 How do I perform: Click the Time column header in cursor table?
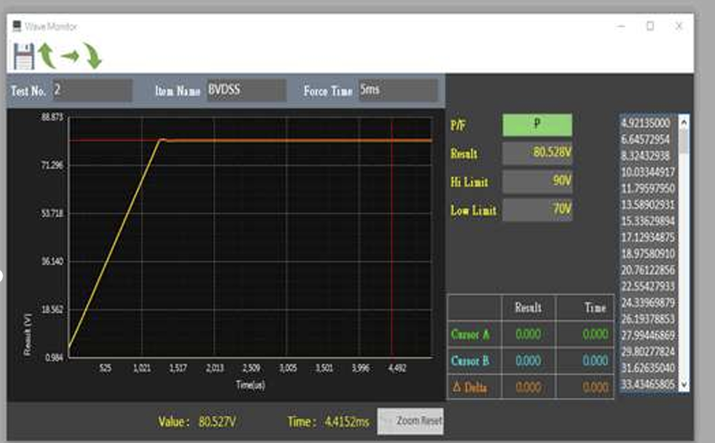596,308
